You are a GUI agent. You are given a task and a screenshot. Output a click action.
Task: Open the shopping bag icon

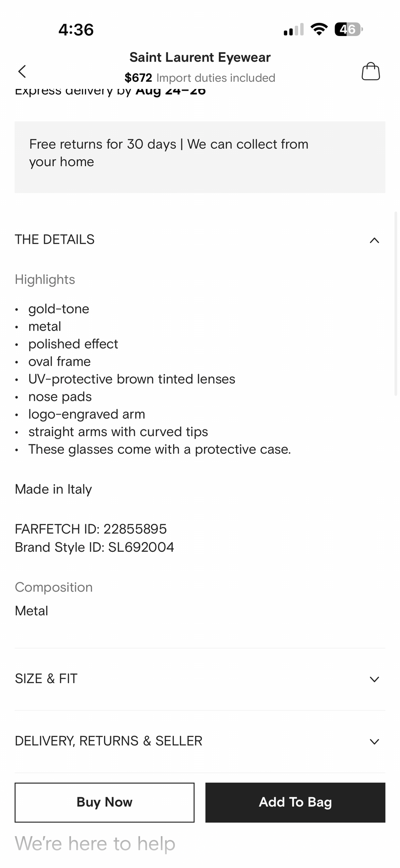point(370,71)
